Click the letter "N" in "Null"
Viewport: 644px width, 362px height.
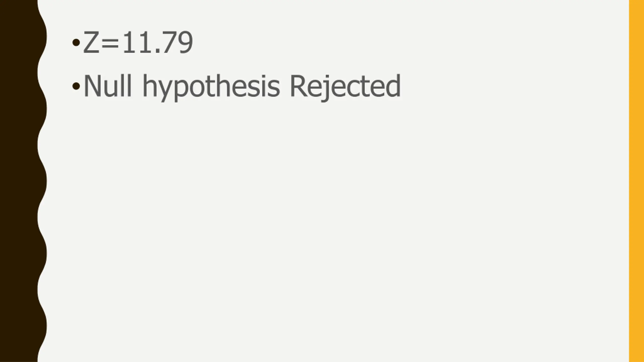coord(91,86)
